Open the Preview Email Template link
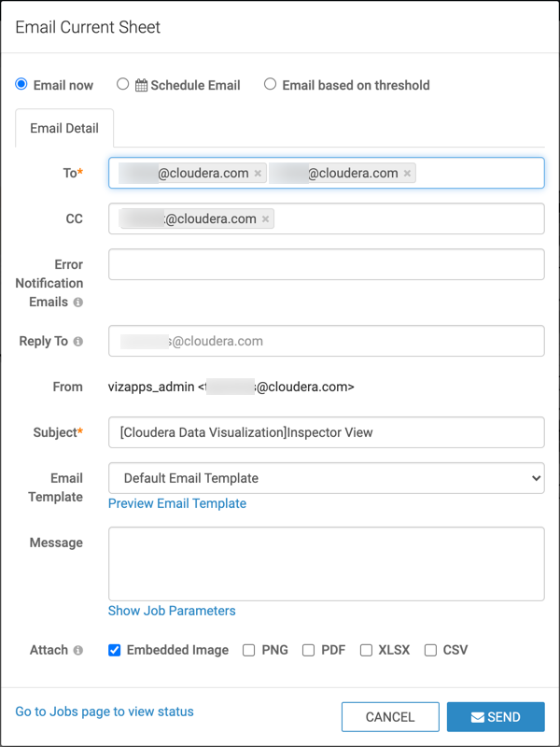The width and height of the screenshot is (560, 747). click(177, 503)
